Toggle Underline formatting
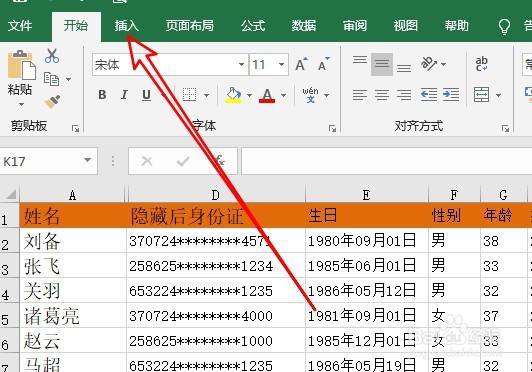The image size is (532, 372). pyautogui.click(x=146, y=95)
